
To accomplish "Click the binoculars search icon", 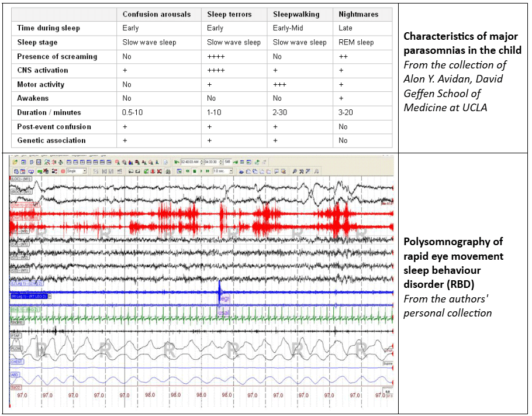I will click(168, 171).
